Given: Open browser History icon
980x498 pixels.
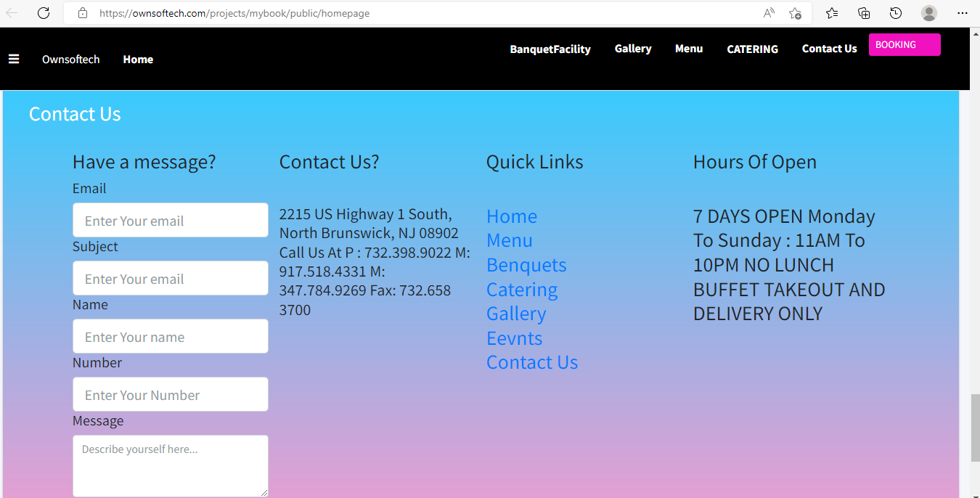Looking at the screenshot, I should click(896, 13).
